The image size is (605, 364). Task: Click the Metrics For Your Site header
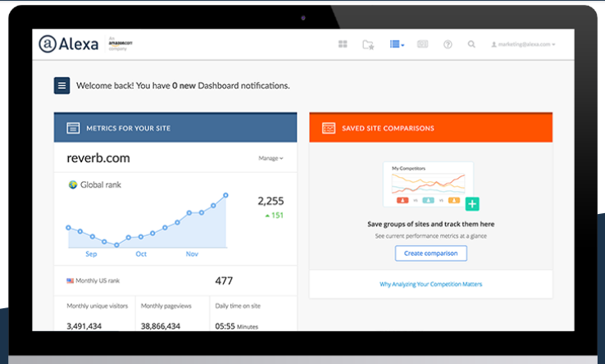[175, 128]
